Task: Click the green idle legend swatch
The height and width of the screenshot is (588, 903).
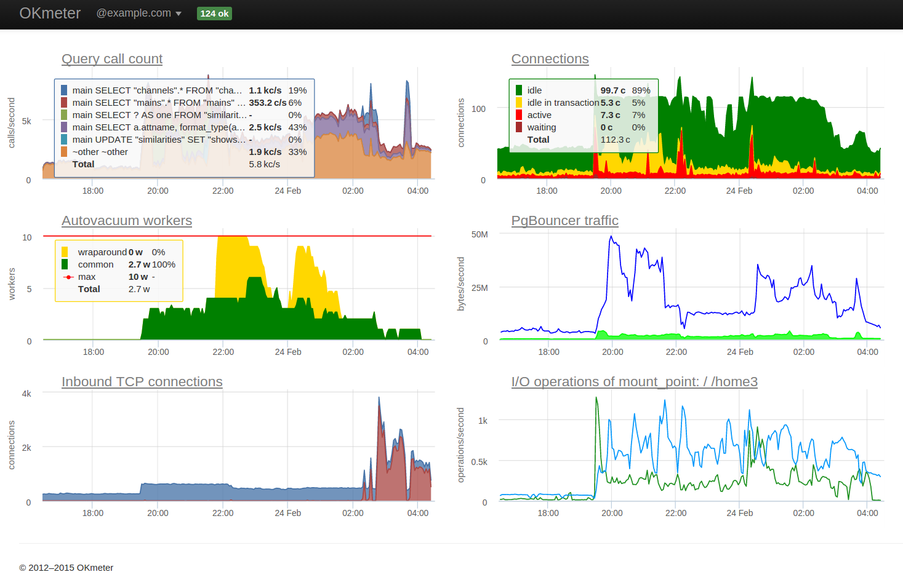Action: coord(519,90)
